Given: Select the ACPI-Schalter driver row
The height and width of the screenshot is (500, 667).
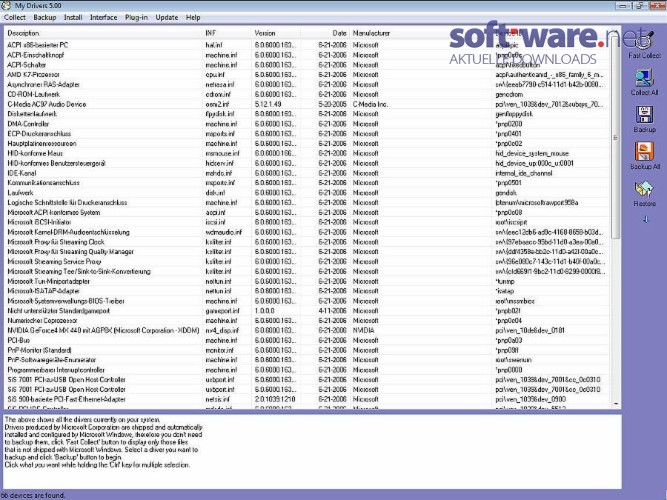Looking at the screenshot, I should click(x=306, y=65).
